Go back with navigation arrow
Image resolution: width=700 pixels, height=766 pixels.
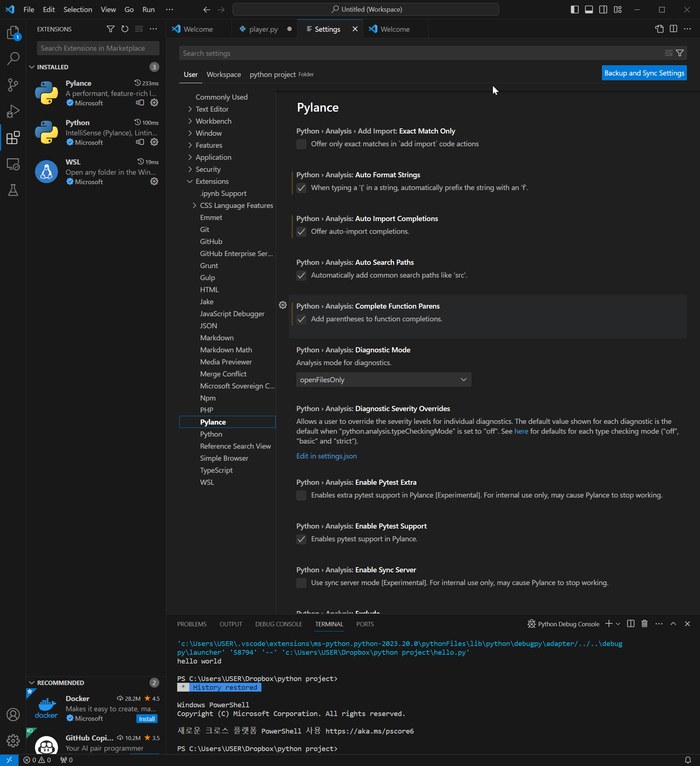click(207, 9)
